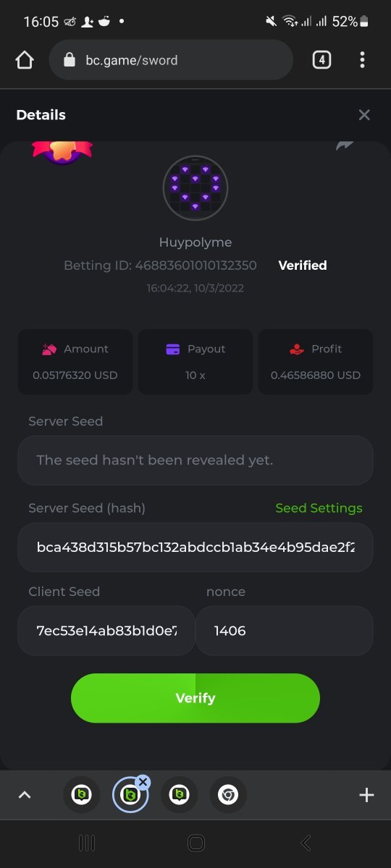
Task: Switch to the third BC.Game tab
Action: click(179, 795)
